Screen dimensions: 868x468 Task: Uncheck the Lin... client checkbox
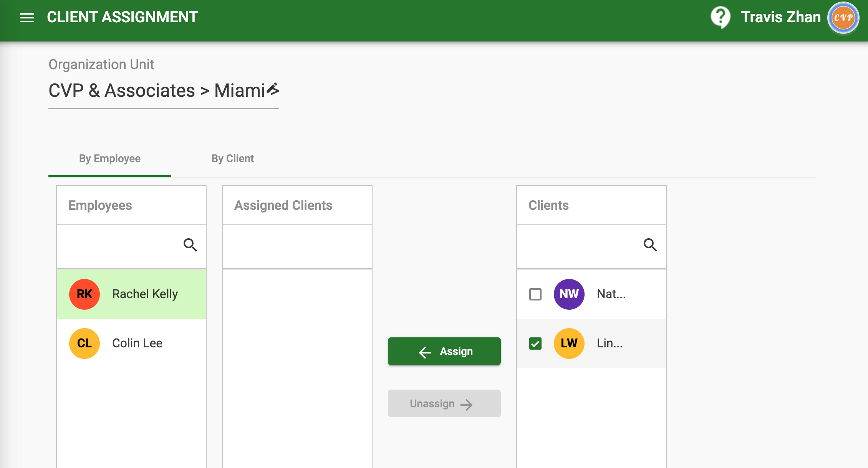pos(535,344)
